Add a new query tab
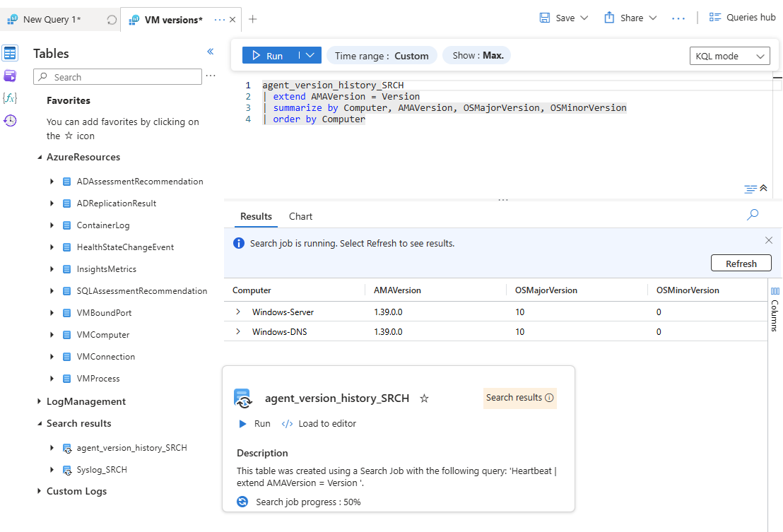Viewport: 783px width, 532px height. pyautogui.click(x=253, y=19)
